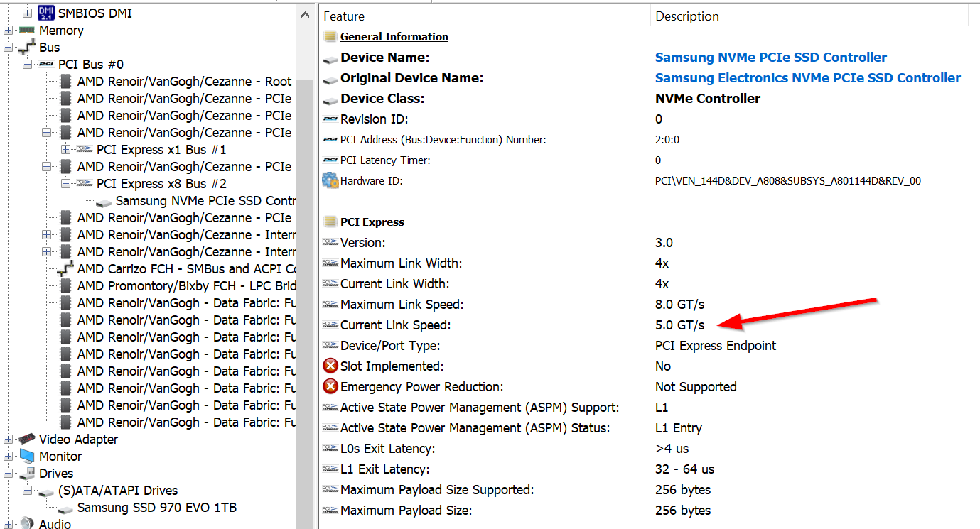Click the PCI Express Endpoint value

click(x=716, y=346)
